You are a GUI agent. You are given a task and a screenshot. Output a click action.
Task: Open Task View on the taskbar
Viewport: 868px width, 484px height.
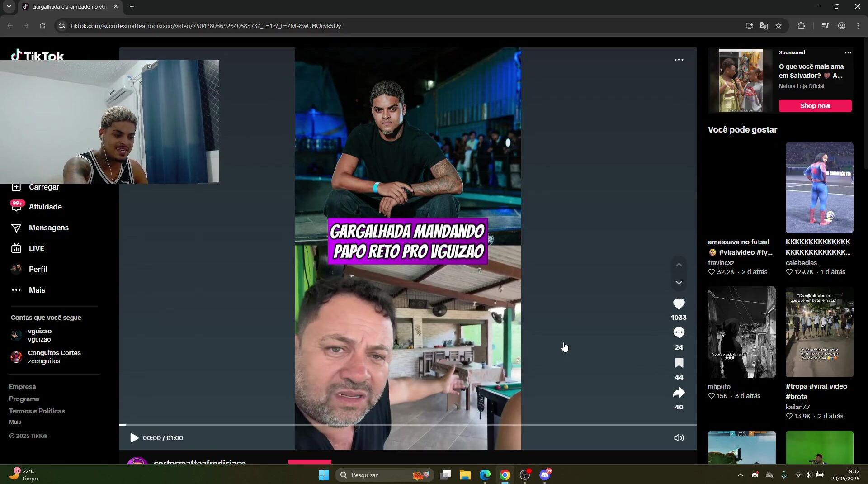tap(445, 475)
